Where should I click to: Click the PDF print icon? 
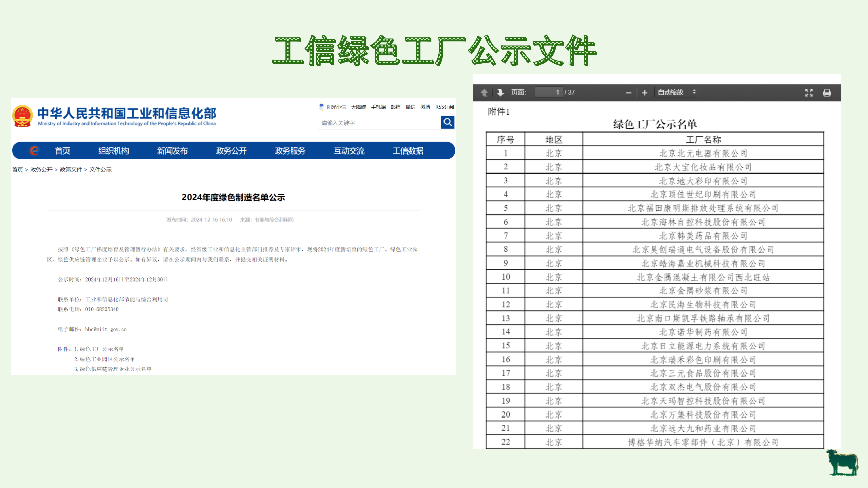click(827, 93)
